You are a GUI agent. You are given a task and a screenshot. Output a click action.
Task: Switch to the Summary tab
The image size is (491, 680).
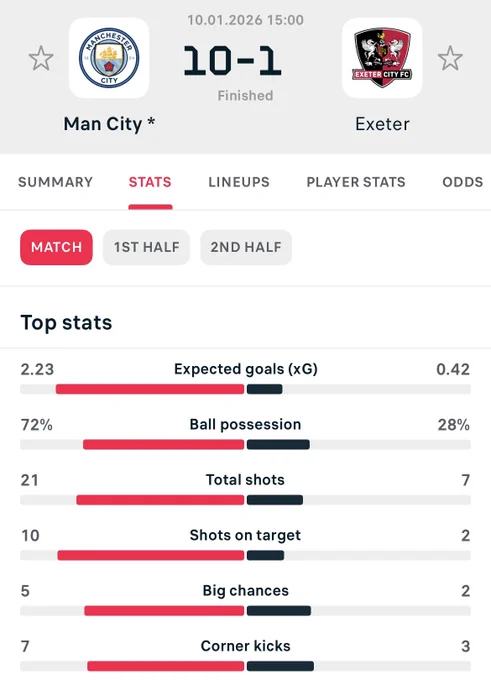tap(56, 182)
